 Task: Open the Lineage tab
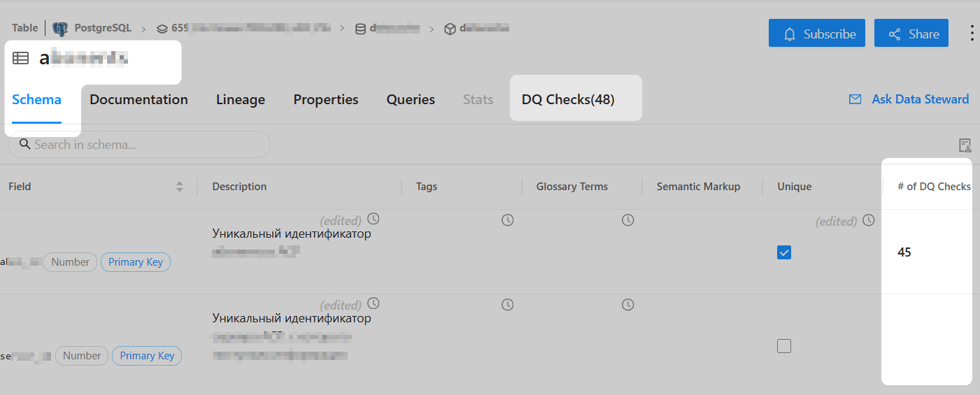(241, 99)
